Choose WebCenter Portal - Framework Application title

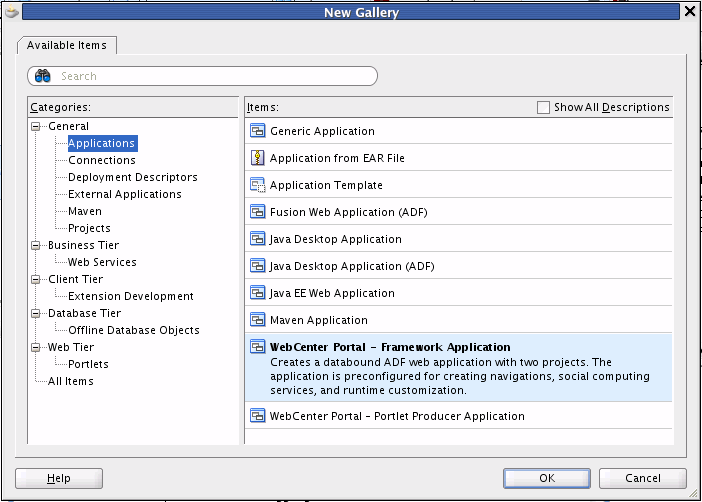click(x=390, y=347)
